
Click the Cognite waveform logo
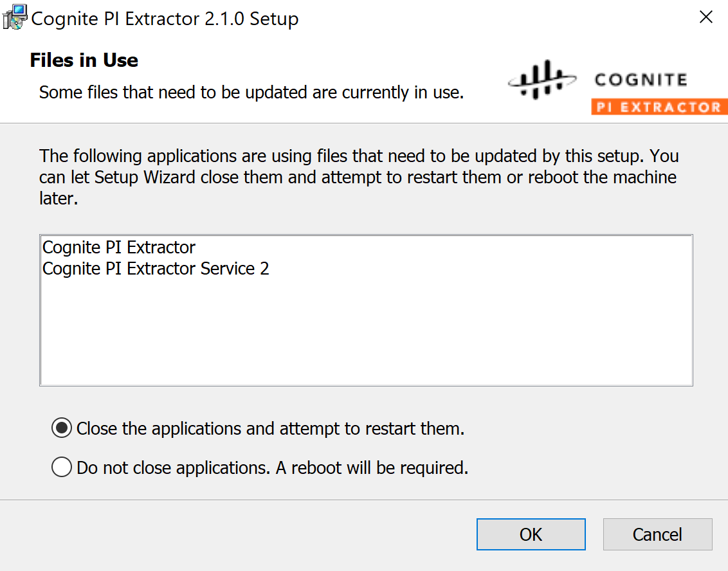(542, 79)
